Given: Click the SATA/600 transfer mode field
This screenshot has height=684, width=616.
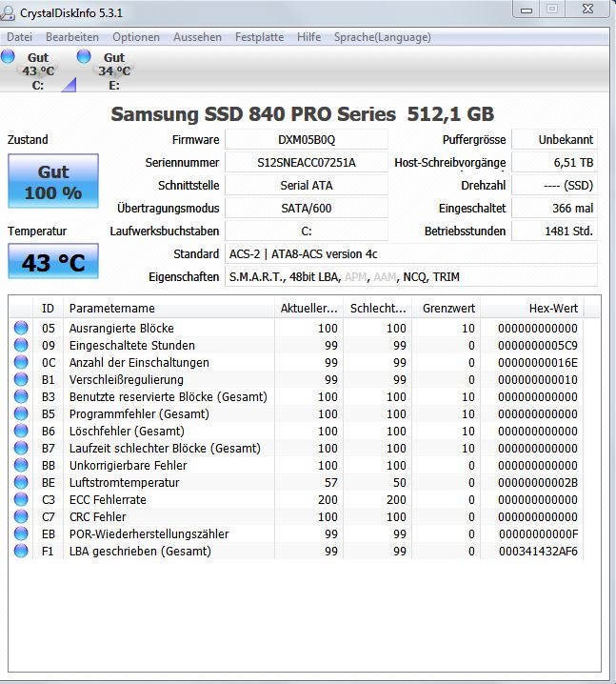Looking at the screenshot, I should click(307, 208).
